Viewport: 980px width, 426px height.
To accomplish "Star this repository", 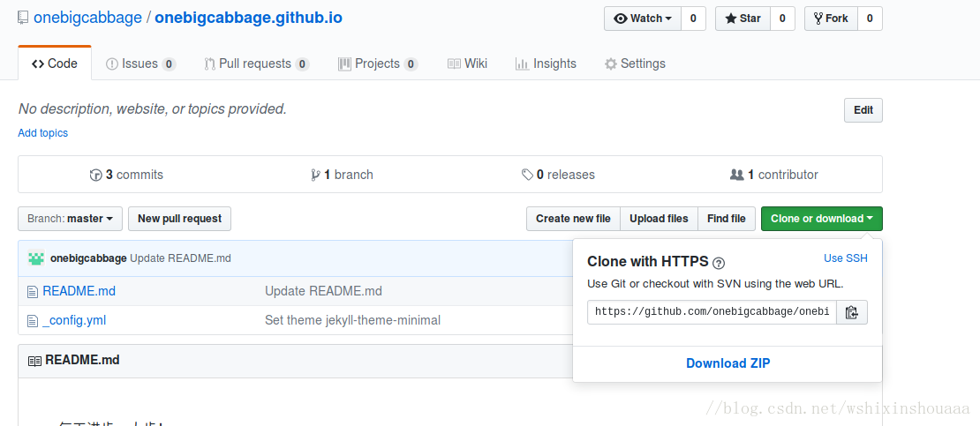I will [743, 19].
